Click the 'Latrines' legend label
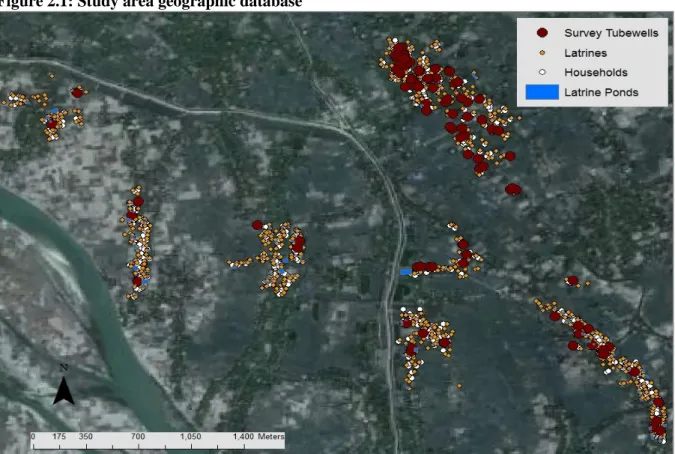This screenshot has width=675, height=454. (x=585, y=53)
